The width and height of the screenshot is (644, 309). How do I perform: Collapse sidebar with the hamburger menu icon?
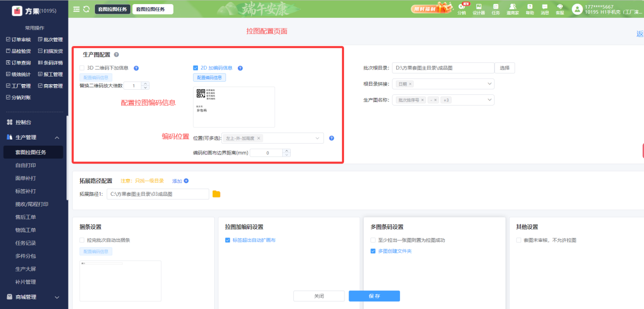[77, 9]
